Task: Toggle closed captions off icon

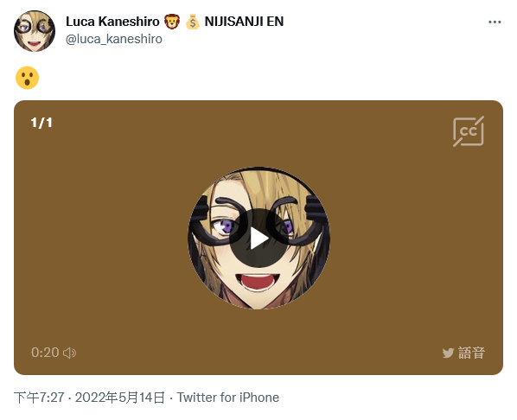Action: (469, 131)
